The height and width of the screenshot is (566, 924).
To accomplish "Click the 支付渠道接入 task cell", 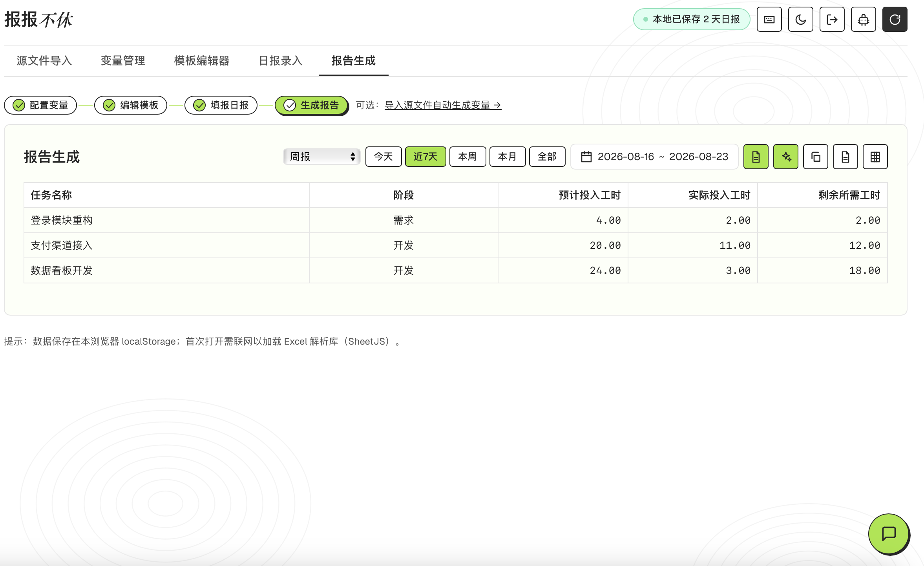I will coord(166,245).
